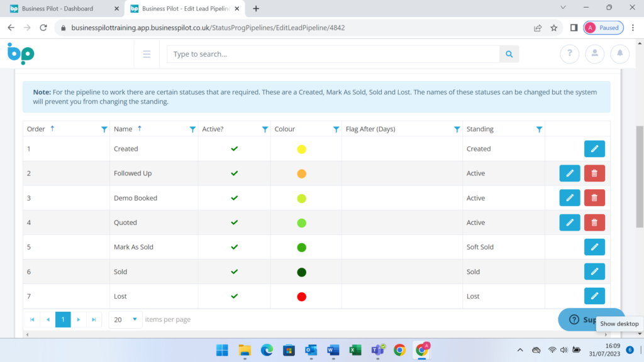Click the edit pencil for Created row
This screenshot has width=644, height=362.
pos(594,149)
